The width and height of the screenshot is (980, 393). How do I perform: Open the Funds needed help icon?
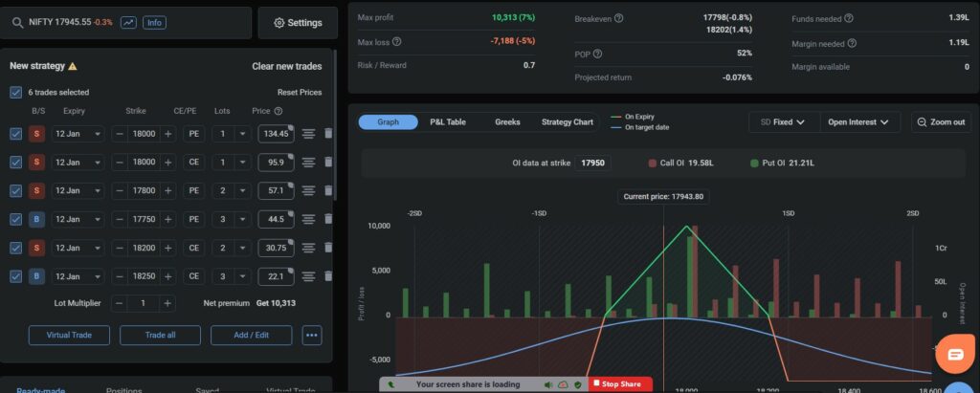pos(849,19)
